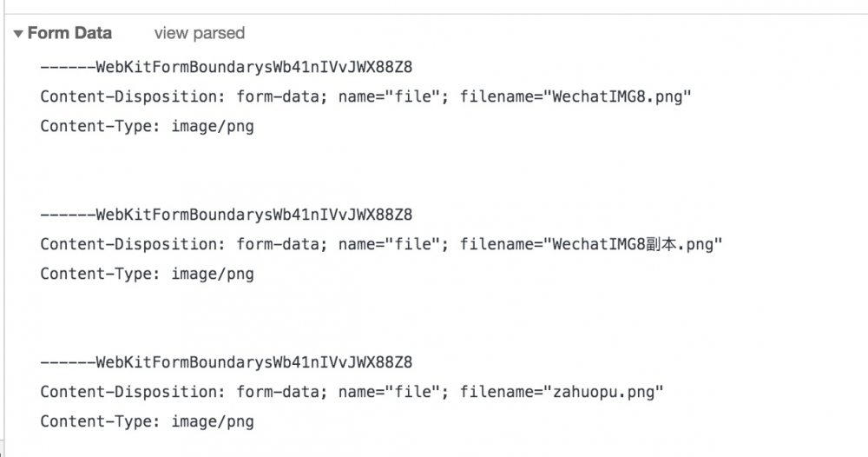This screenshot has height=457, width=868.
Task: Click image/png value below the zahuopu.png row
Action: click(x=213, y=421)
